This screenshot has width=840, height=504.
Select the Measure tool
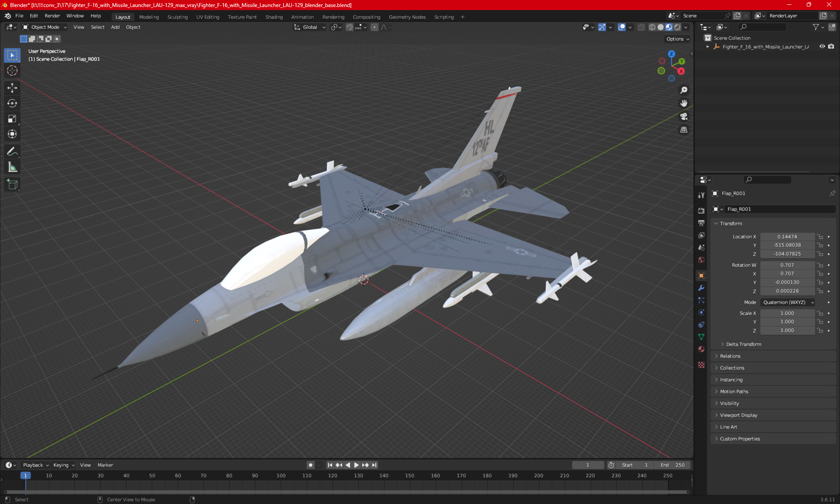[12, 167]
